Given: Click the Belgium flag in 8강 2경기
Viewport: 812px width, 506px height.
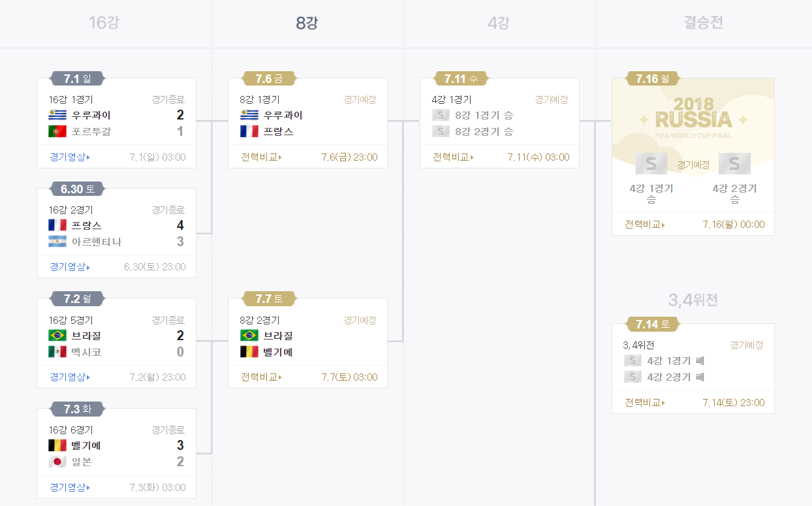Looking at the screenshot, I should click(249, 352).
